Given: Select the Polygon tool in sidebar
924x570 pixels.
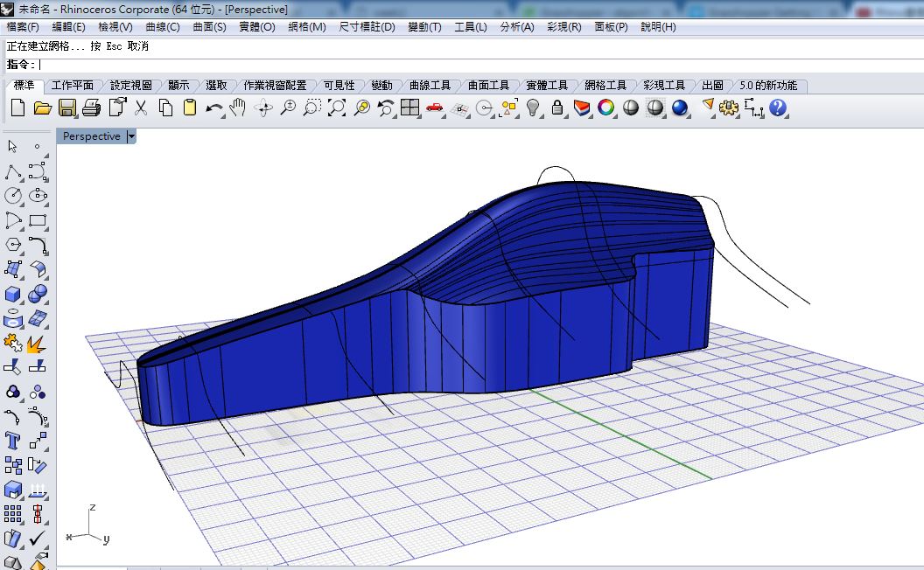Looking at the screenshot, I should point(13,245).
